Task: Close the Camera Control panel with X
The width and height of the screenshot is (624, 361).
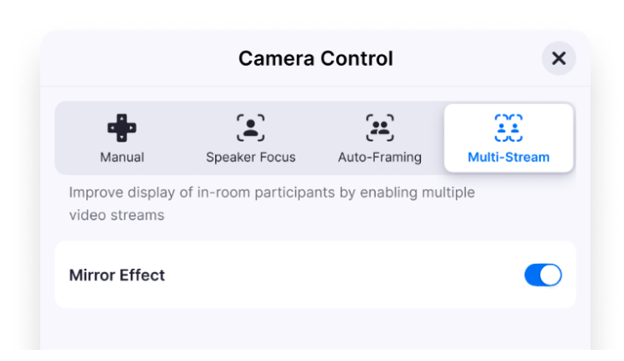Action: click(559, 58)
